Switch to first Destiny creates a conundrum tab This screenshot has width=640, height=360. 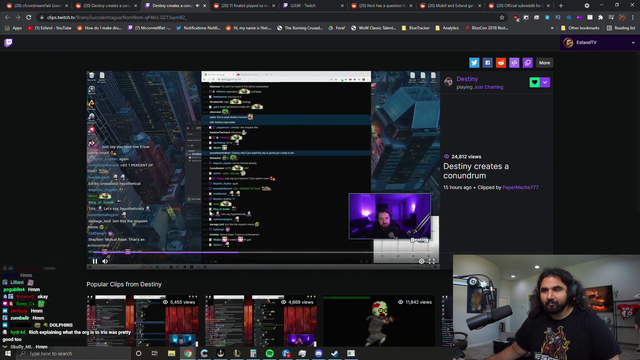tap(107, 6)
